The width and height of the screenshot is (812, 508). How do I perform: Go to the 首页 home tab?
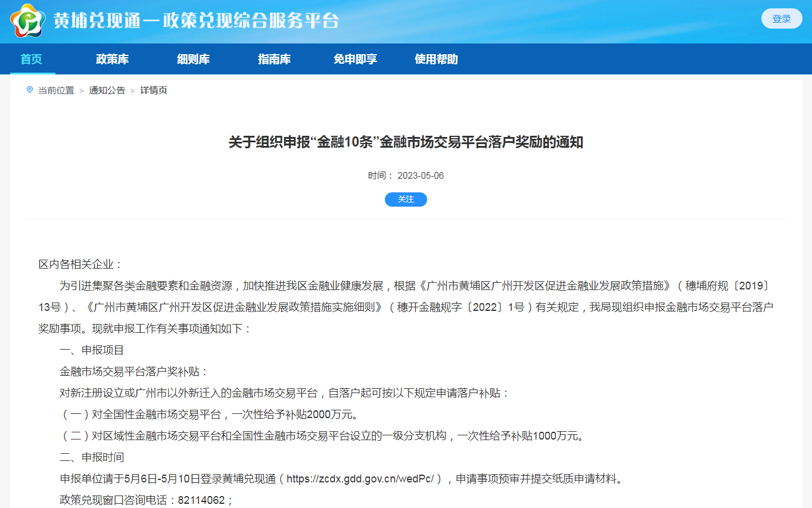tap(32, 59)
